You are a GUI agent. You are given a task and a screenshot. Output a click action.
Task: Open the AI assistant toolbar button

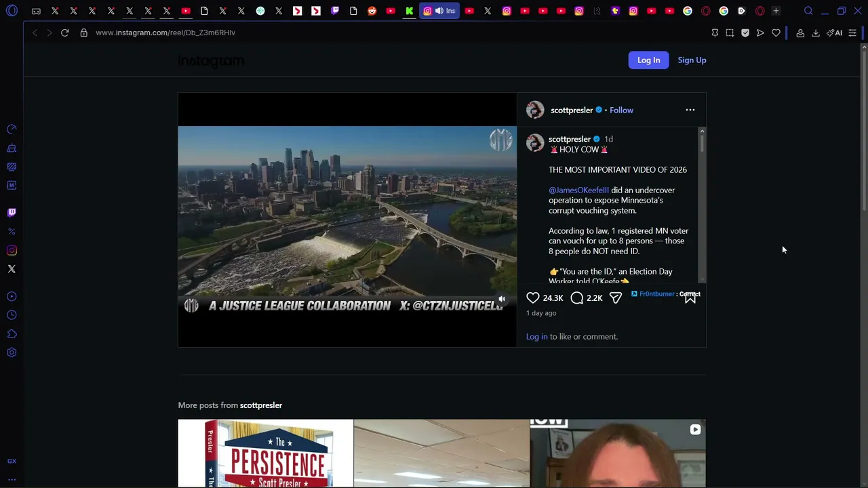click(835, 33)
